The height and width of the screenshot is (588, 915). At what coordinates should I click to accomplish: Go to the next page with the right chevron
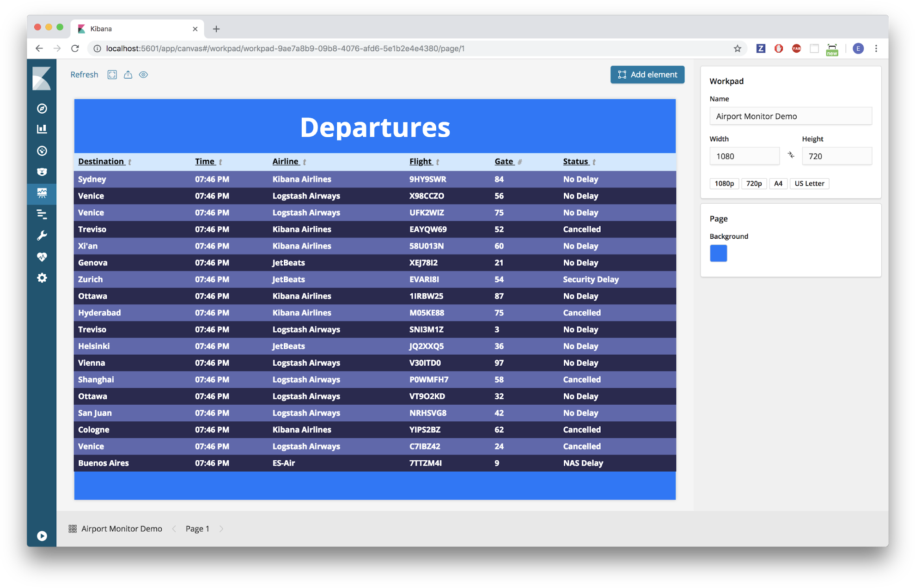(x=222, y=528)
